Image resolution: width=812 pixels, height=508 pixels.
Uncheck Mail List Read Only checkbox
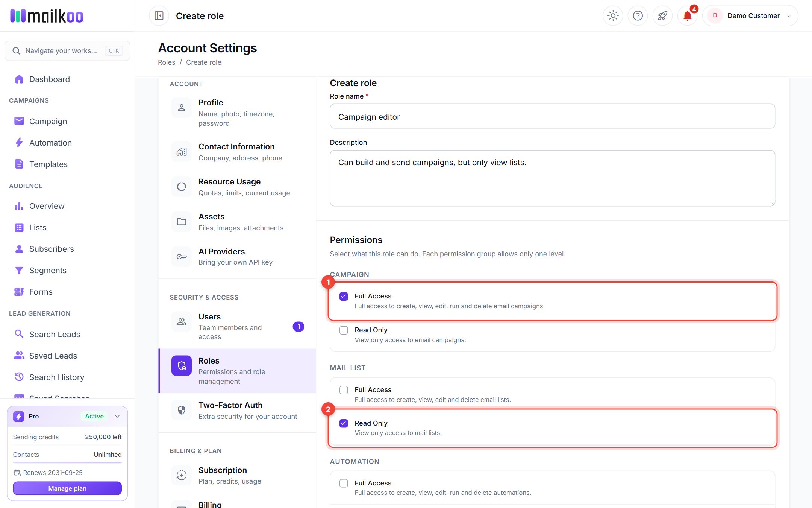point(344,423)
